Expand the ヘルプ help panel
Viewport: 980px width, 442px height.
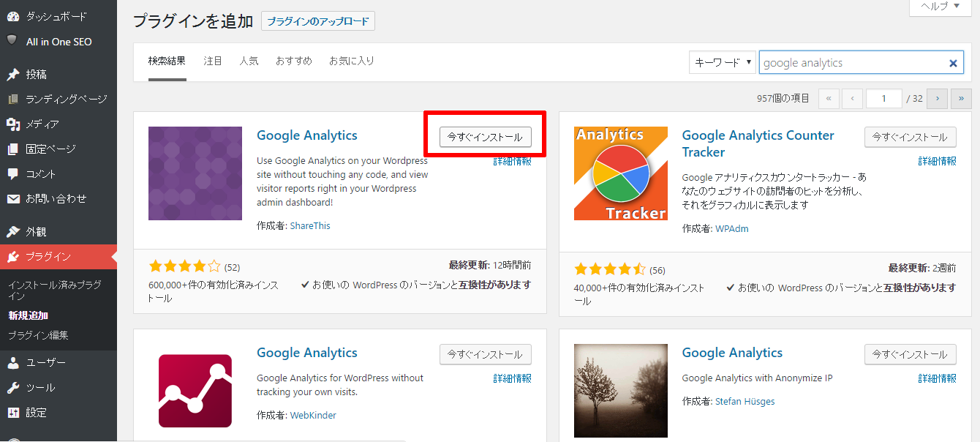[x=939, y=6]
